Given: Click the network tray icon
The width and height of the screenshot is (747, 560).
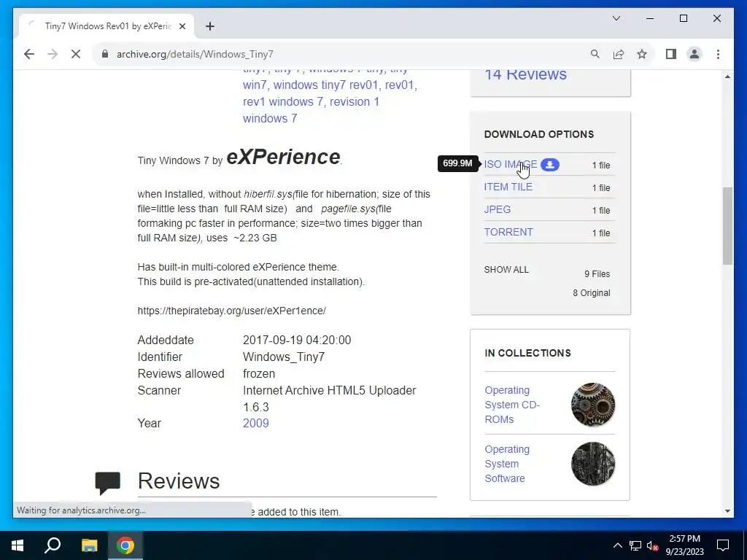Looking at the screenshot, I should 635,545.
